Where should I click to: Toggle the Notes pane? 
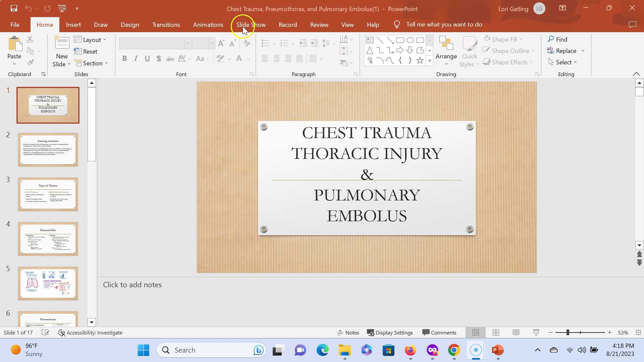pos(348,332)
